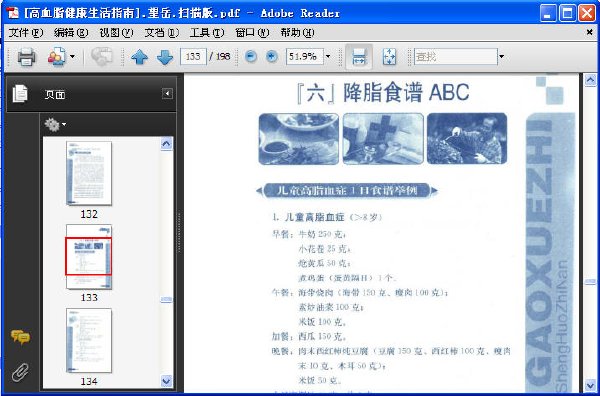Maximize the Adobe Reader window

click(567, 13)
